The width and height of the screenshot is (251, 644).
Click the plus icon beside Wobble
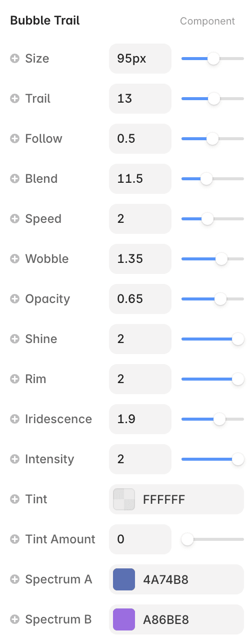click(15, 259)
